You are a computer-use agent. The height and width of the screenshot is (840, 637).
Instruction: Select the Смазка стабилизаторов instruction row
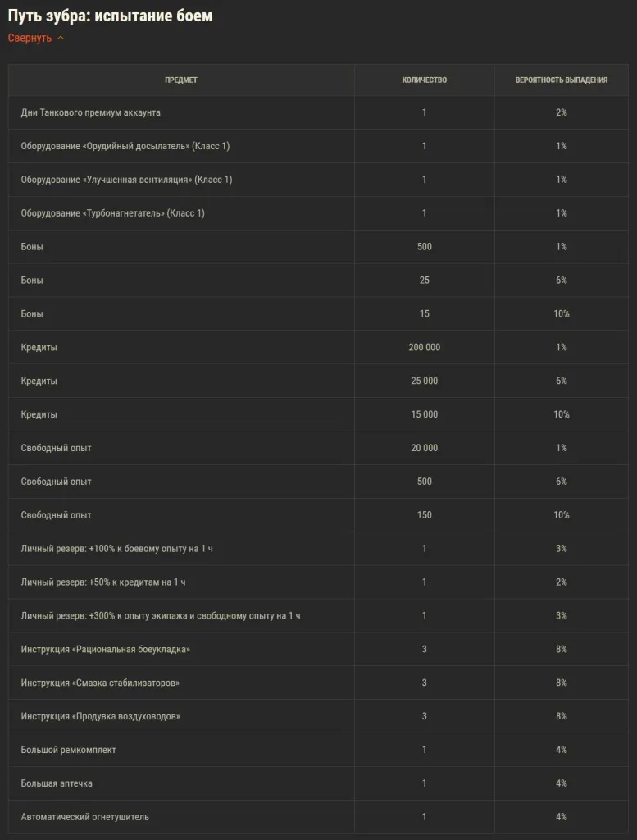pyautogui.click(x=100, y=683)
